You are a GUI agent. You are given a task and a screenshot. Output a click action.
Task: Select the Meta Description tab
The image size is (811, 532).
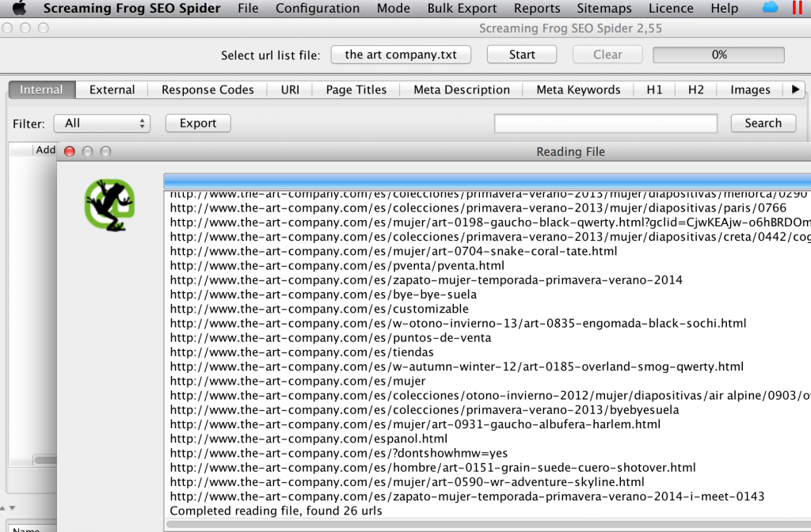(x=462, y=90)
